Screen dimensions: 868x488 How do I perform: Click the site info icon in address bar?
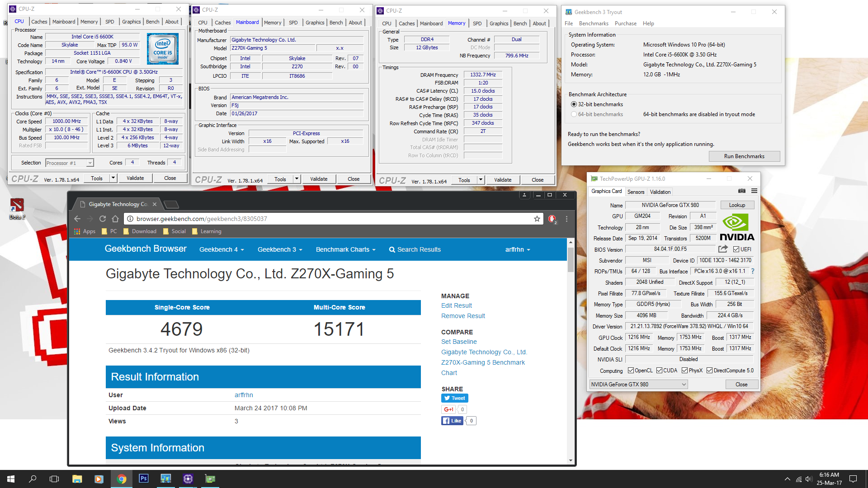pyautogui.click(x=130, y=219)
